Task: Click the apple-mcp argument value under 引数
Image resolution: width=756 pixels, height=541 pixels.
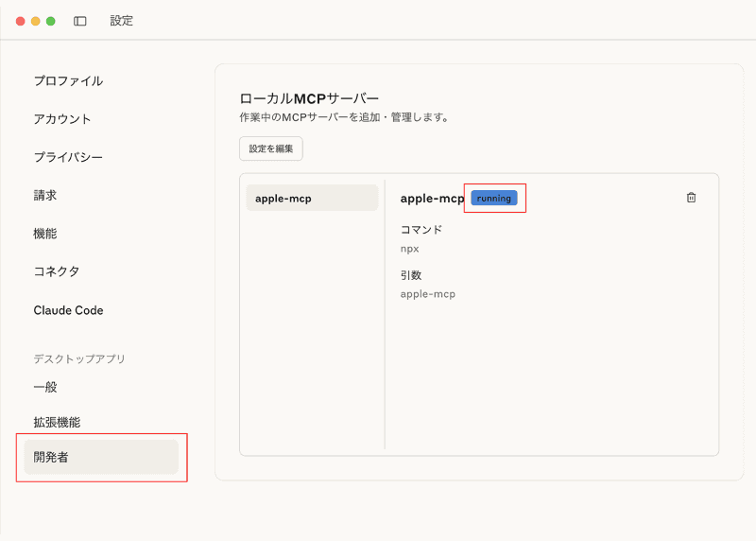Action: [x=428, y=294]
